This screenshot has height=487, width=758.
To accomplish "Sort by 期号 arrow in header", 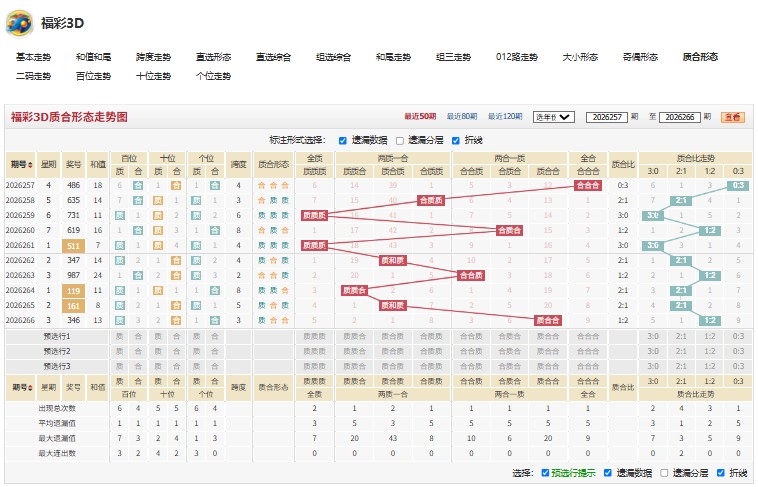I will click(x=30, y=165).
